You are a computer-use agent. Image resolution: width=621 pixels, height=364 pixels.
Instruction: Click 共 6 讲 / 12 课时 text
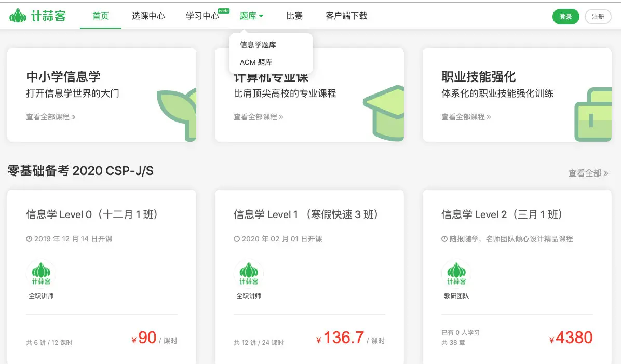click(49, 343)
